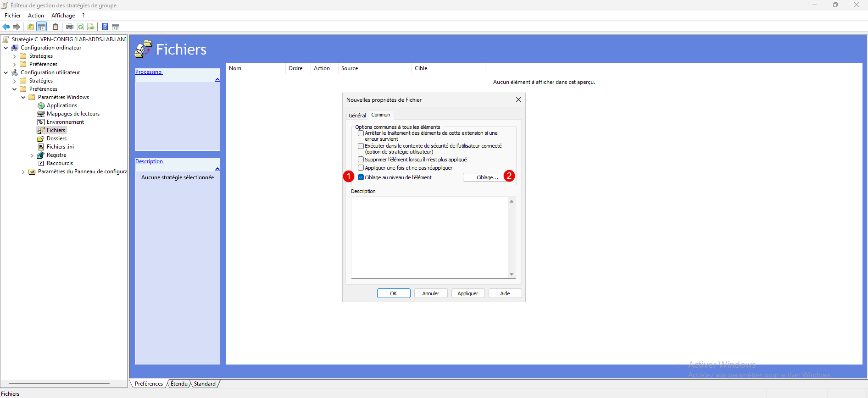Click the blue help question-mark icon
868x398 pixels.
[105, 27]
